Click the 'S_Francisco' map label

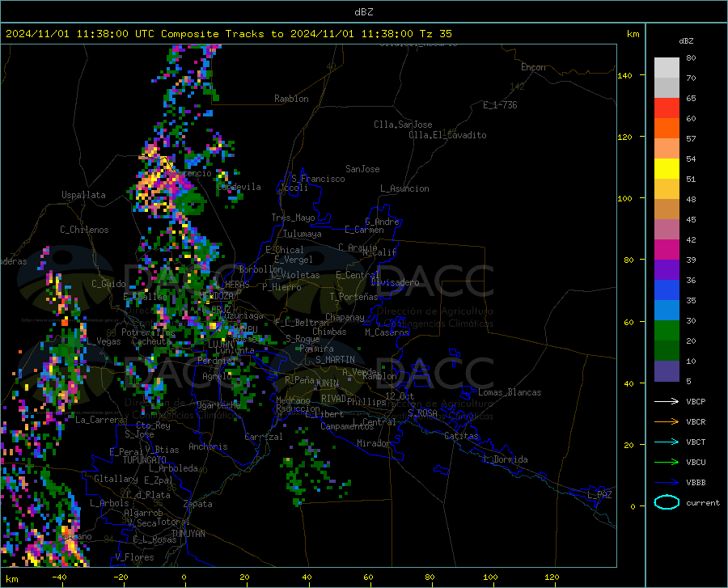[318, 179]
